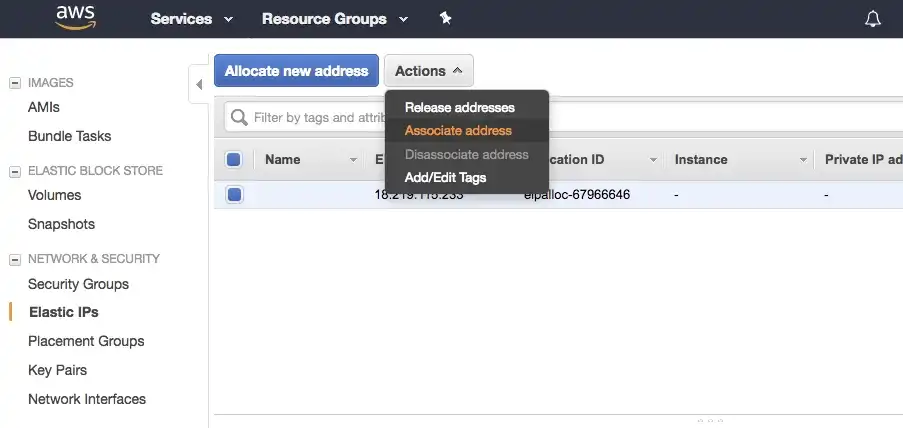This screenshot has width=903, height=428.
Task: Open Security Groups in sidebar
Action: click(x=78, y=284)
